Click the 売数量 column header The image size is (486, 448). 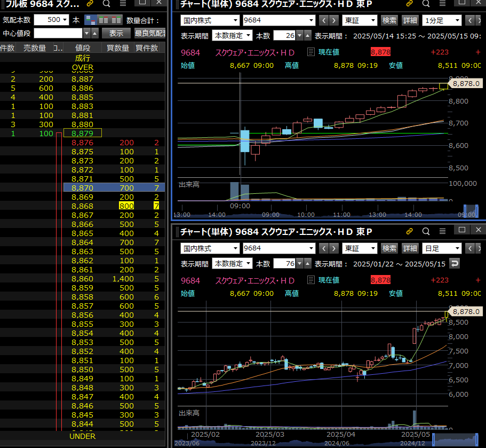(x=35, y=48)
